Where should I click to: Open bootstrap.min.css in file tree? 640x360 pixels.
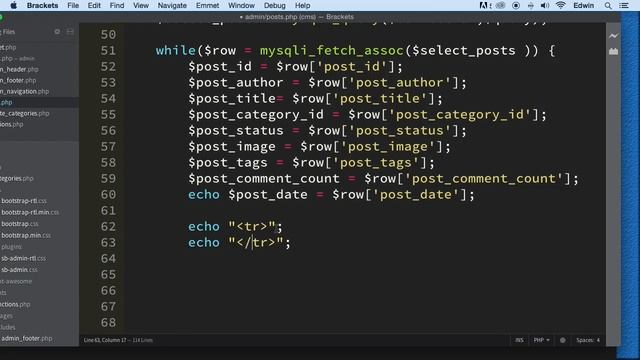26,235
